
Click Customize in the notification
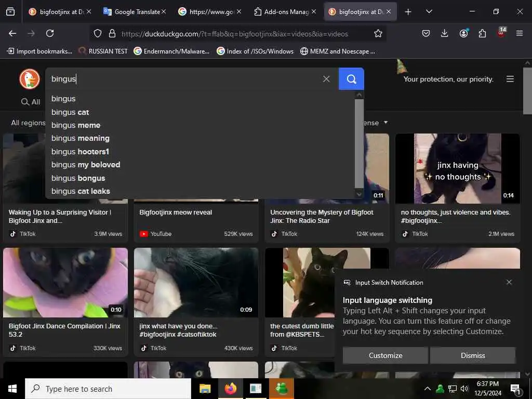(x=385, y=355)
